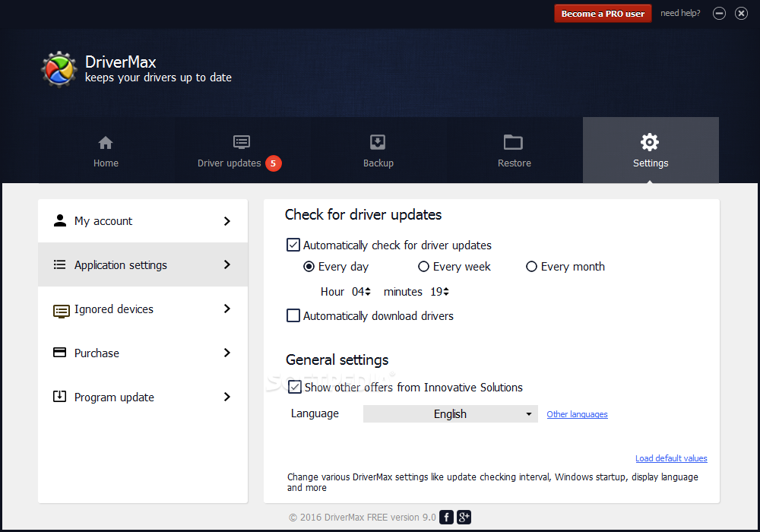
Task: Uncheck Show other offers from Innovative Solutions
Action: click(295, 387)
